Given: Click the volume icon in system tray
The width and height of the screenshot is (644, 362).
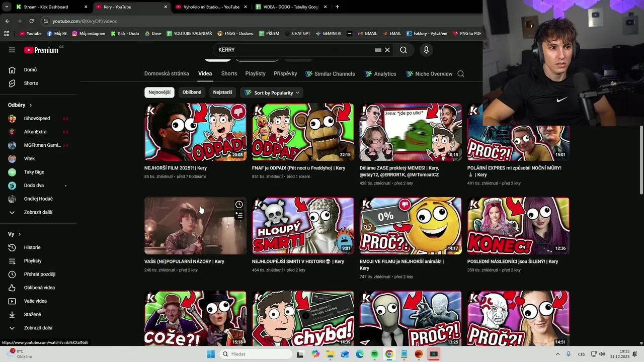Looking at the screenshot, I should (602, 354).
